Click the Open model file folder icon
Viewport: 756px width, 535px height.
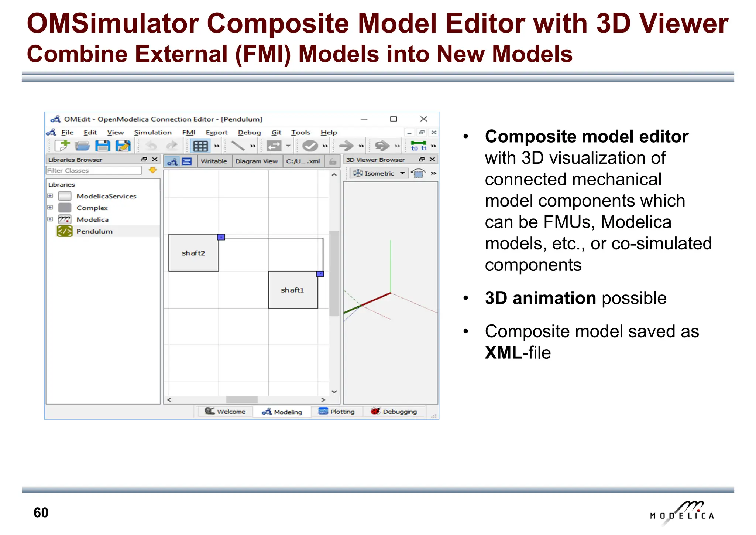[82, 146]
